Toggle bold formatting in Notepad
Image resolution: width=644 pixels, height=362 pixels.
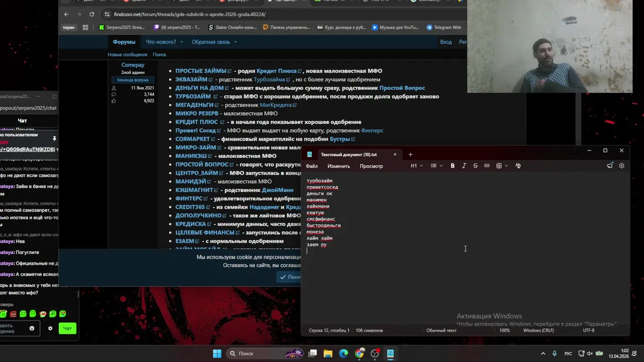coord(452,166)
